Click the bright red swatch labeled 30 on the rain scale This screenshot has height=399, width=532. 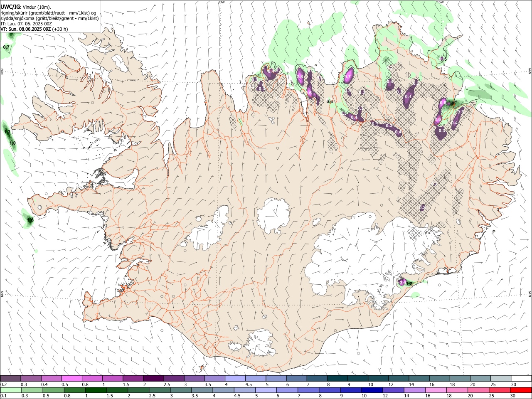[x=521, y=390]
